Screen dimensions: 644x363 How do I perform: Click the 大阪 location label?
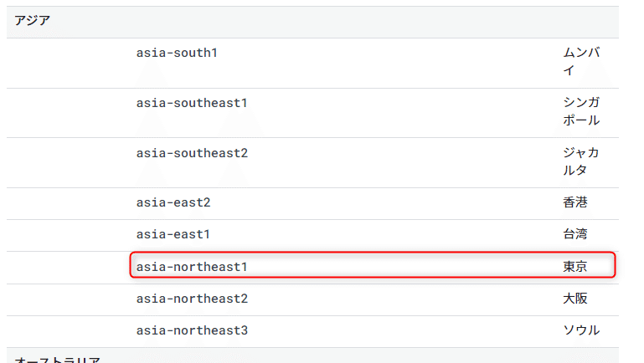(575, 299)
